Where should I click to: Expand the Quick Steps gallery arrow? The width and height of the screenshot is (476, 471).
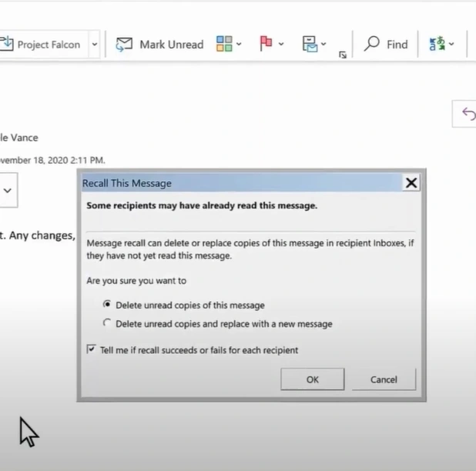[x=95, y=45]
